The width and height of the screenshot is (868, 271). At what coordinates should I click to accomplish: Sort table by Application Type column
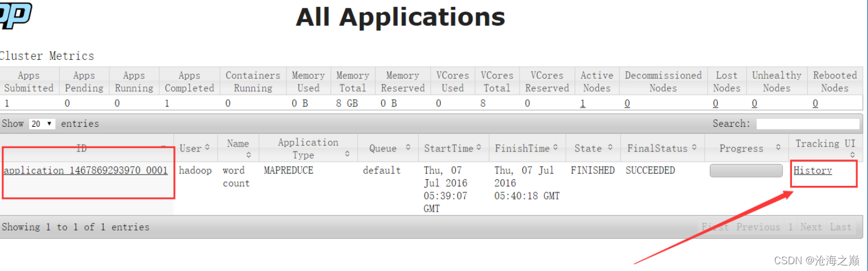click(x=308, y=148)
